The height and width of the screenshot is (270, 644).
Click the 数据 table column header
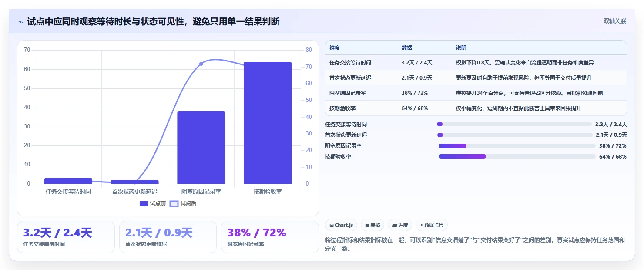click(x=407, y=48)
